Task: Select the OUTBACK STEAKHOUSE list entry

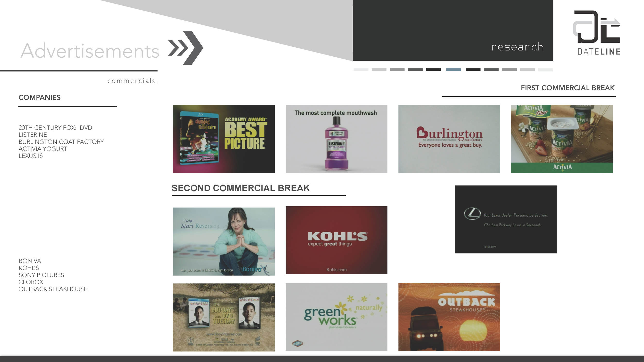Action: tap(53, 289)
